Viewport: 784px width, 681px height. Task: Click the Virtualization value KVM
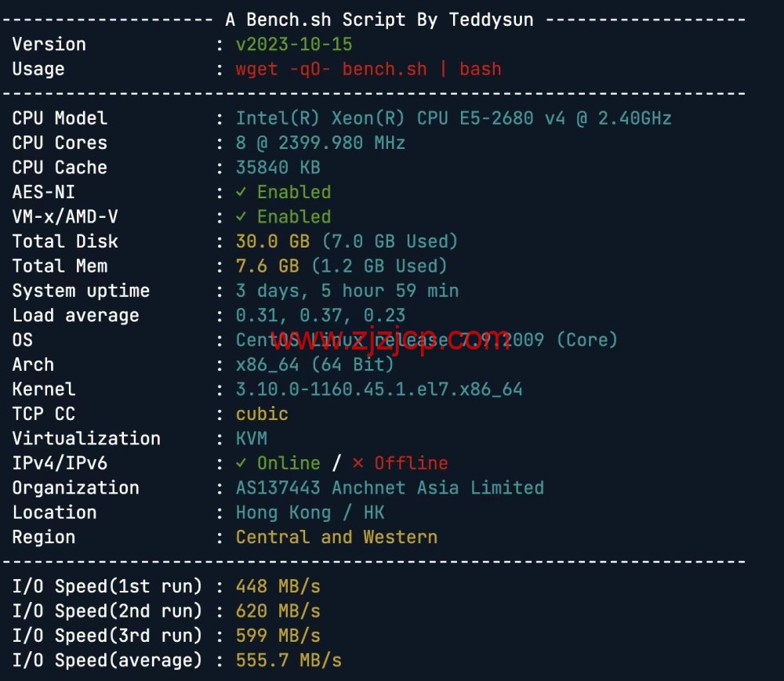coord(252,439)
